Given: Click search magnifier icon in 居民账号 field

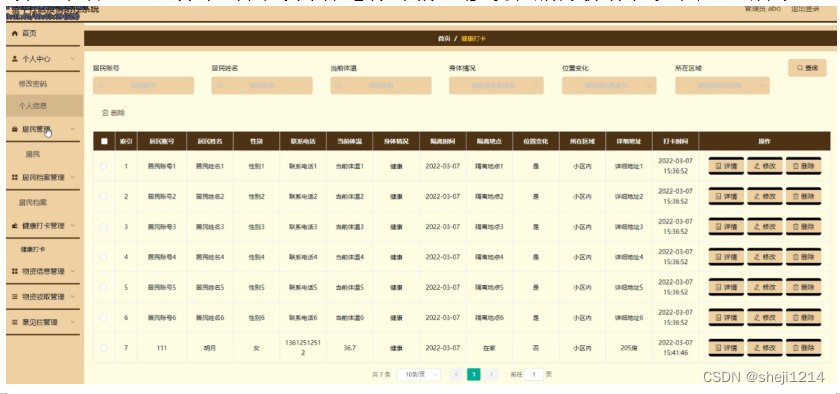Looking at the screenshot, I should click(x=100, y=86).
